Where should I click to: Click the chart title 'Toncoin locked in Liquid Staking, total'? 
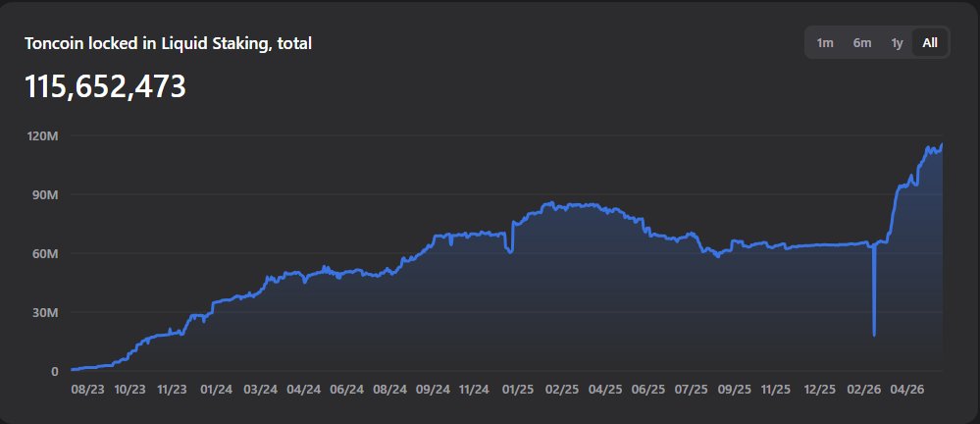168,43
